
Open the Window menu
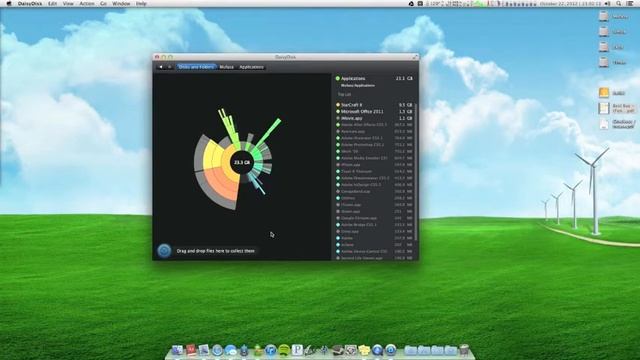tap(121, 4)
